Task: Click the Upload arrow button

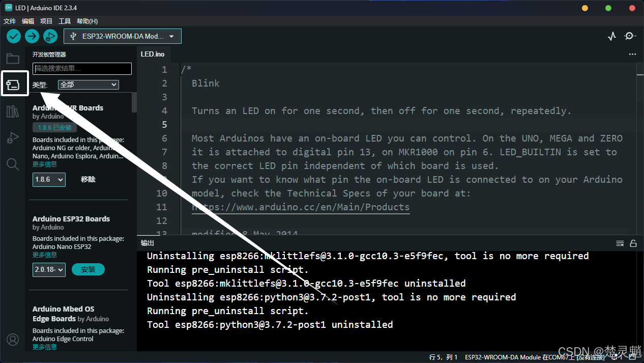Action: (32, 36)
